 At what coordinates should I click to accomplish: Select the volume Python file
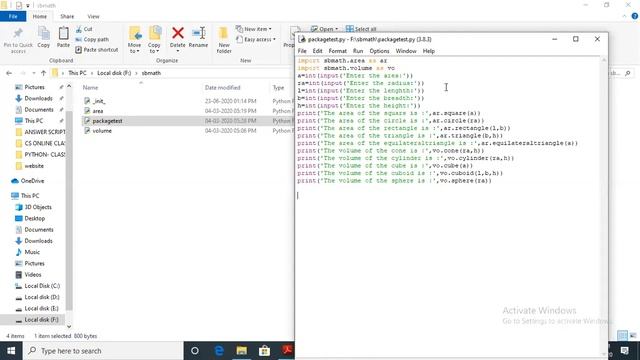[102, 131]
